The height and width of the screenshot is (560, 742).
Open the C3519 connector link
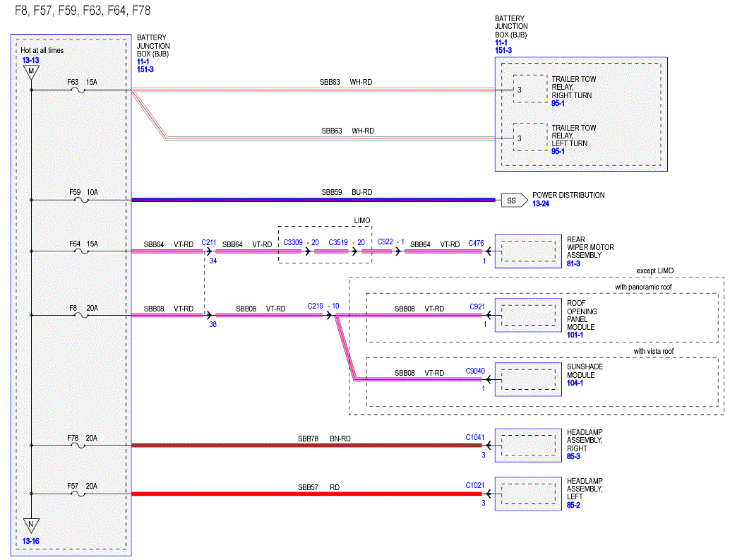338,242
